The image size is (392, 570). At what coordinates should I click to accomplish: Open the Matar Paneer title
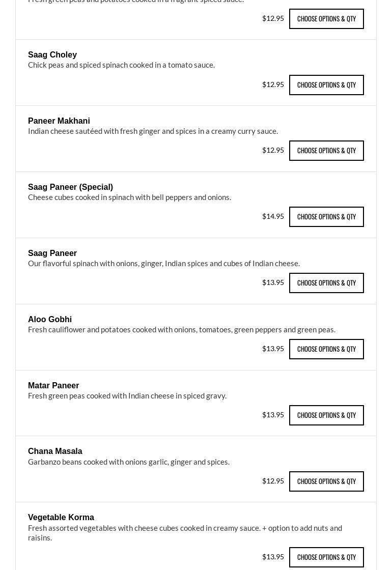point(53,385)
